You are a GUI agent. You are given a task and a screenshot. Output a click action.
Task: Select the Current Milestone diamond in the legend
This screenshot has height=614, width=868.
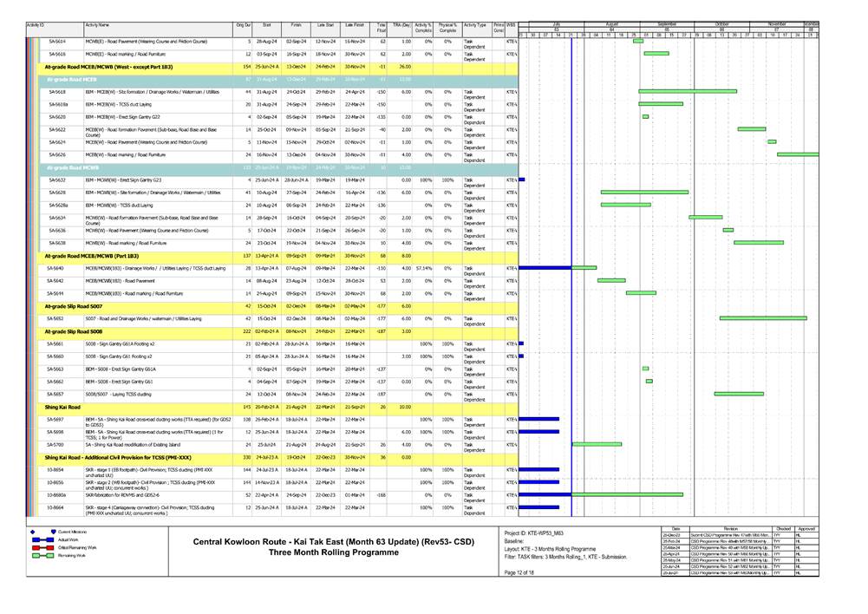(32, 532)
